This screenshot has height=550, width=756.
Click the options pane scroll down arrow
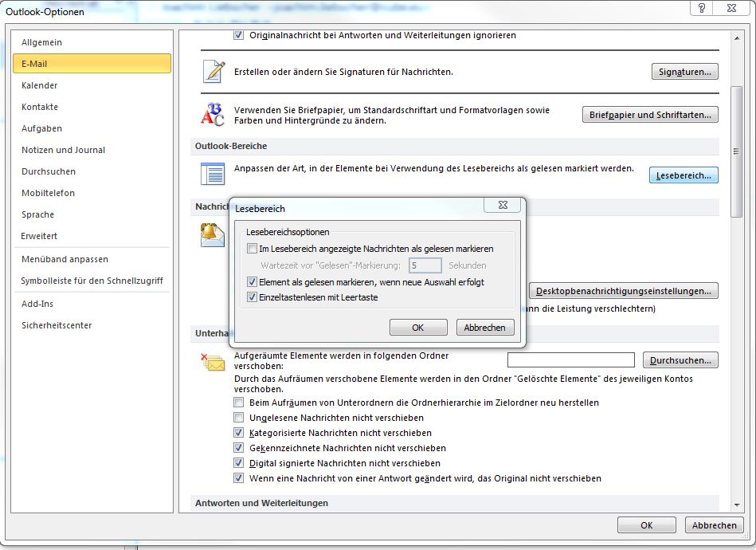(x=736, y=505)
